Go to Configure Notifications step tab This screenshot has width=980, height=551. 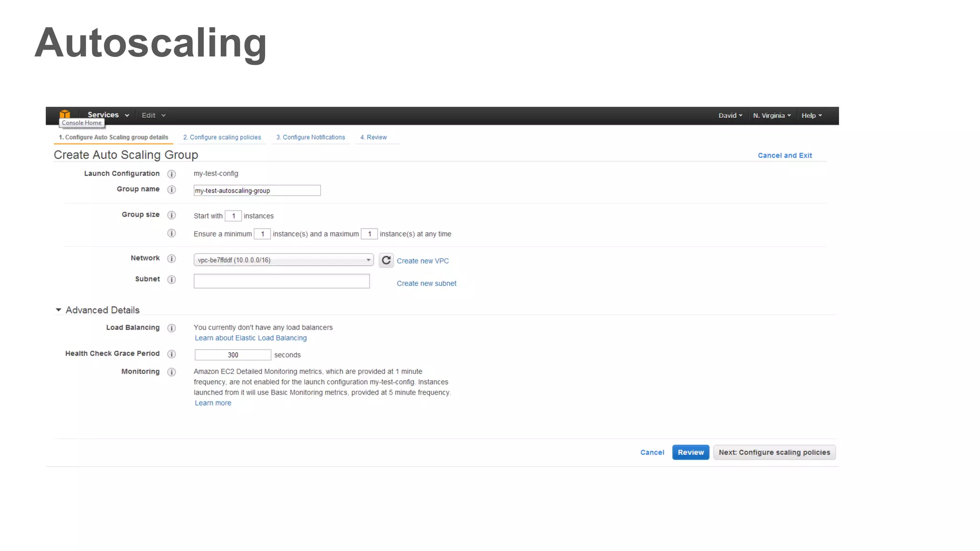311,137
